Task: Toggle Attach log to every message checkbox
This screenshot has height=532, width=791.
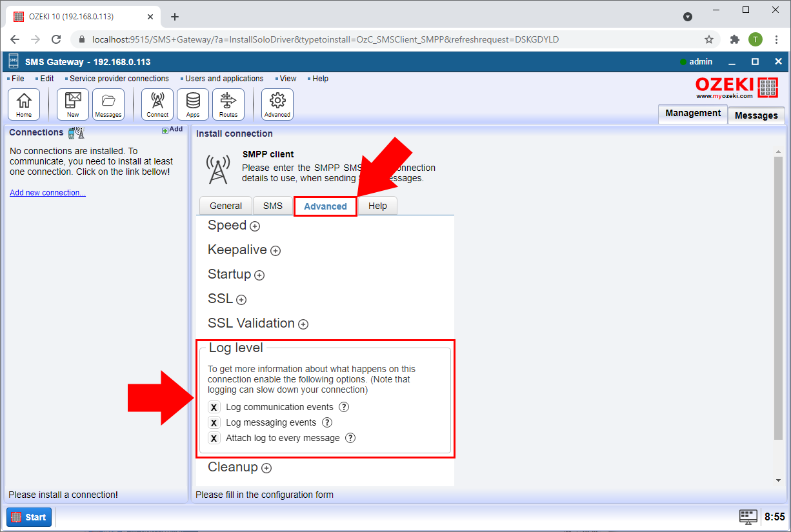Action: 214,438
